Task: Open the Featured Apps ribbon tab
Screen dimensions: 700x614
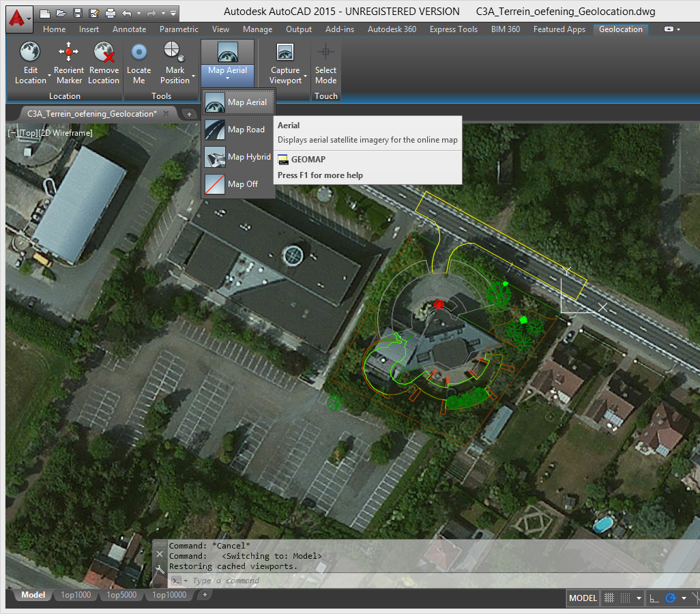Action: (x=559, y=29)
